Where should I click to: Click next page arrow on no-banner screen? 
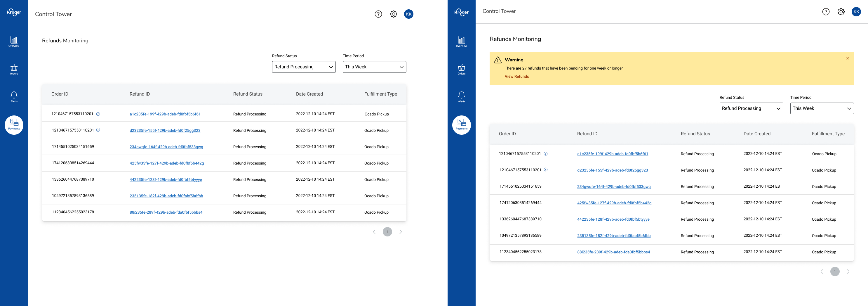click(400, 232)
